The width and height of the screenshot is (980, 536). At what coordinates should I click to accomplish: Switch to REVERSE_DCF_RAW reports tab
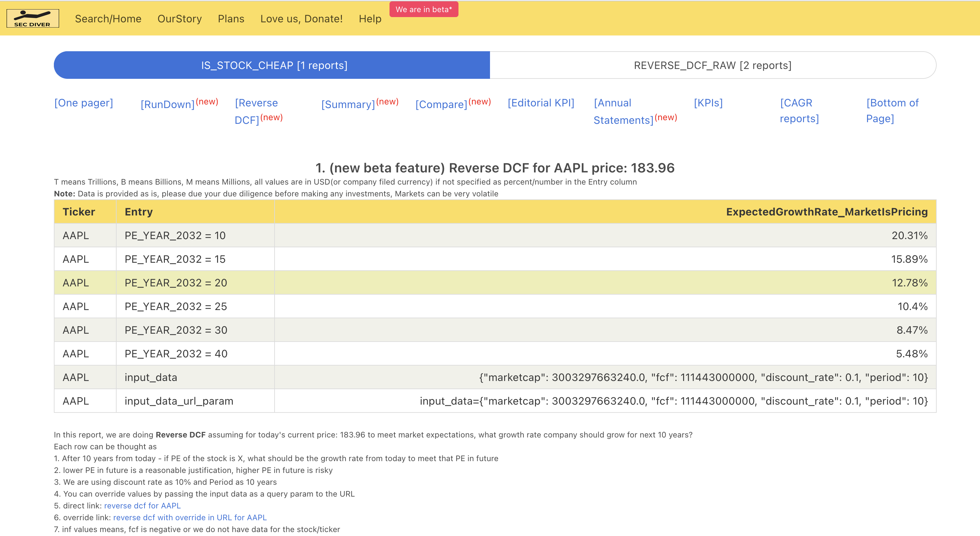(x=713, y=65)
